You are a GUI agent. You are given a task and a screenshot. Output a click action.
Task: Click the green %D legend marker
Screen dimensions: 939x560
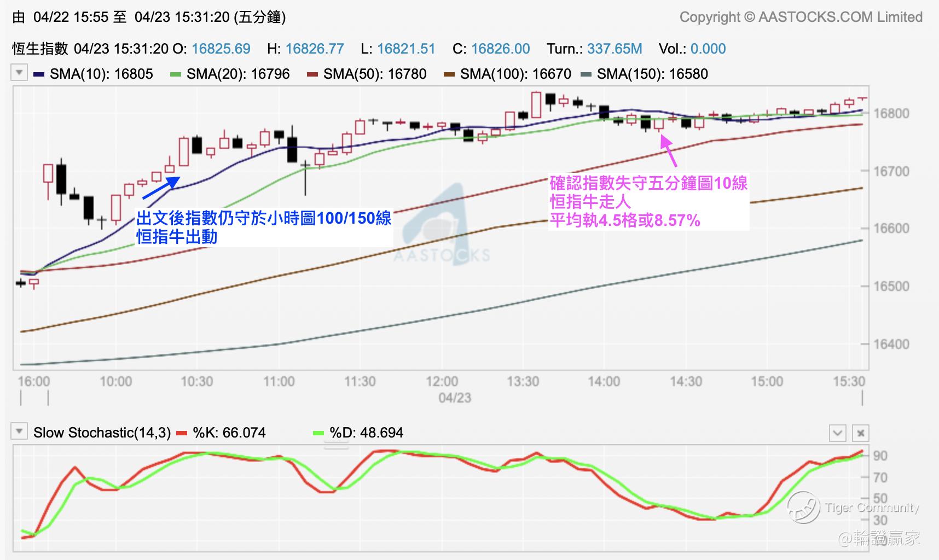318,433
